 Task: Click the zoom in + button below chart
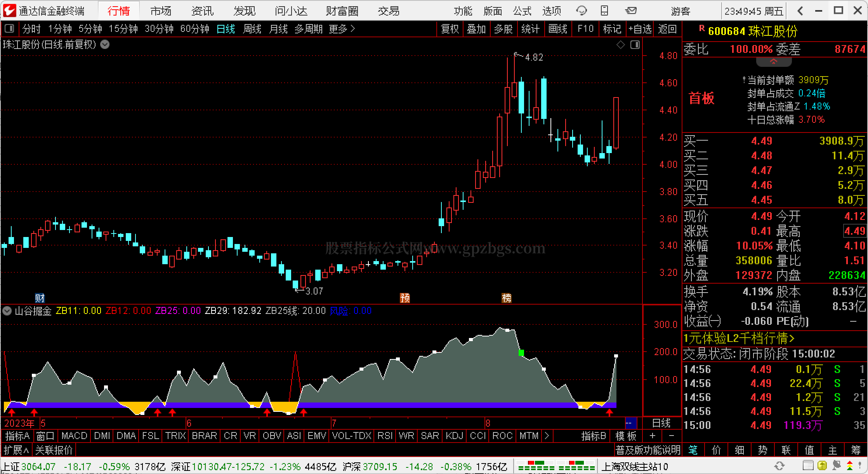coord(653,436)
